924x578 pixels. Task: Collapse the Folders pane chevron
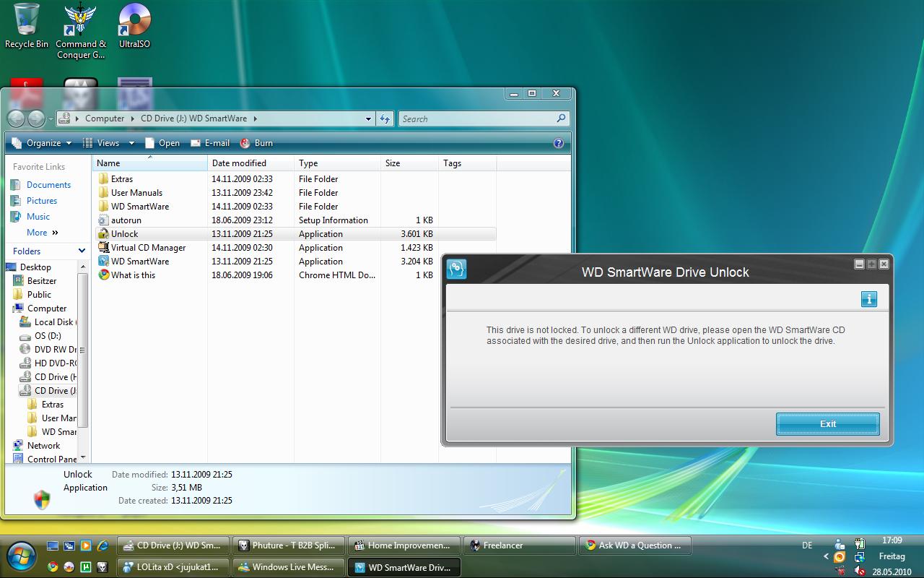[82, 251]
